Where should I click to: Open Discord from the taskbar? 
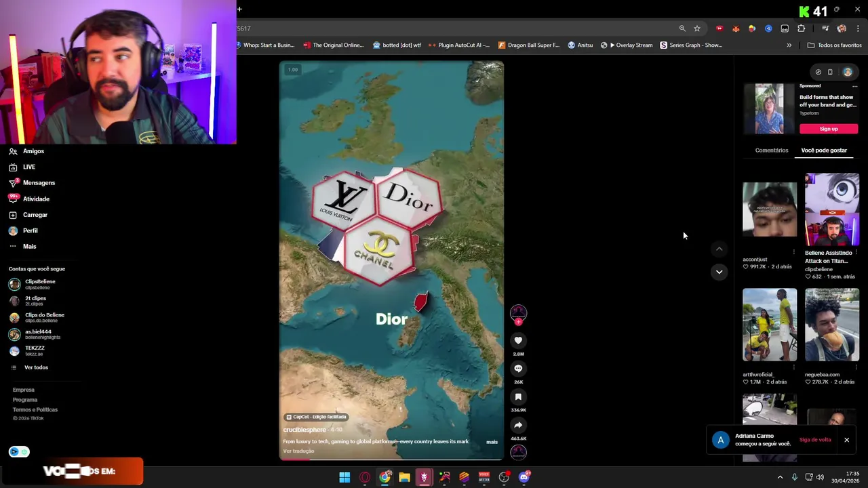[x=524, y=477]
